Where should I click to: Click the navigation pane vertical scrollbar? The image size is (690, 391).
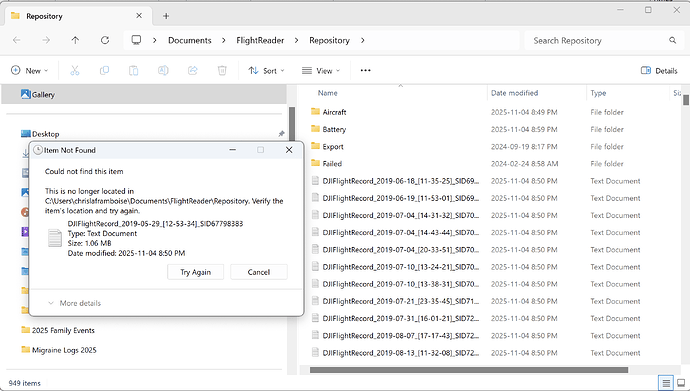(291, 124)
